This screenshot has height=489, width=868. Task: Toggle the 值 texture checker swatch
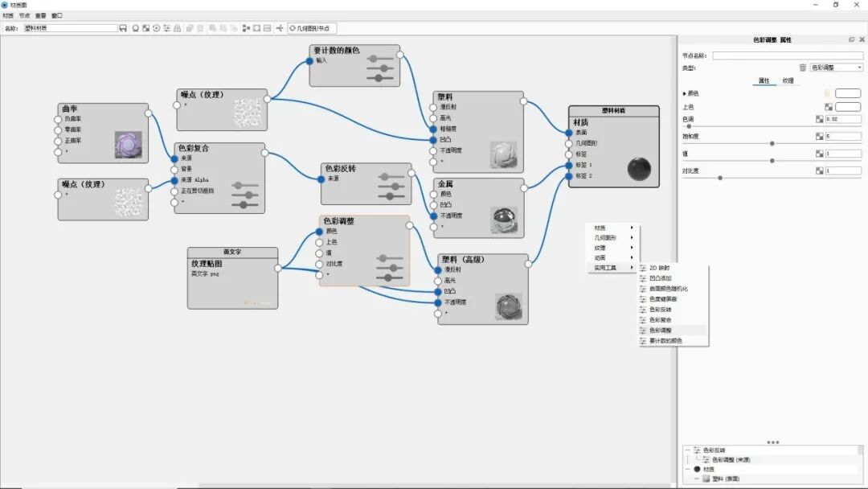[x=820, y=152]
